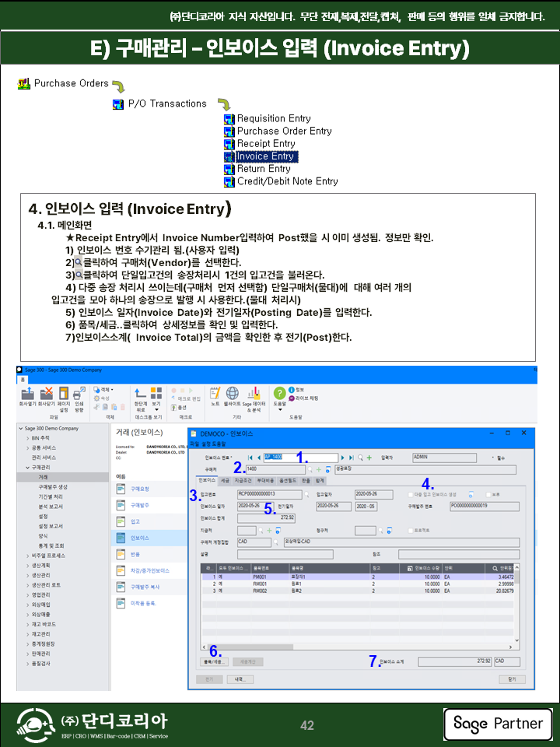
Task: Click the 웹사이트 globe icon
Action: click(233, 393)
